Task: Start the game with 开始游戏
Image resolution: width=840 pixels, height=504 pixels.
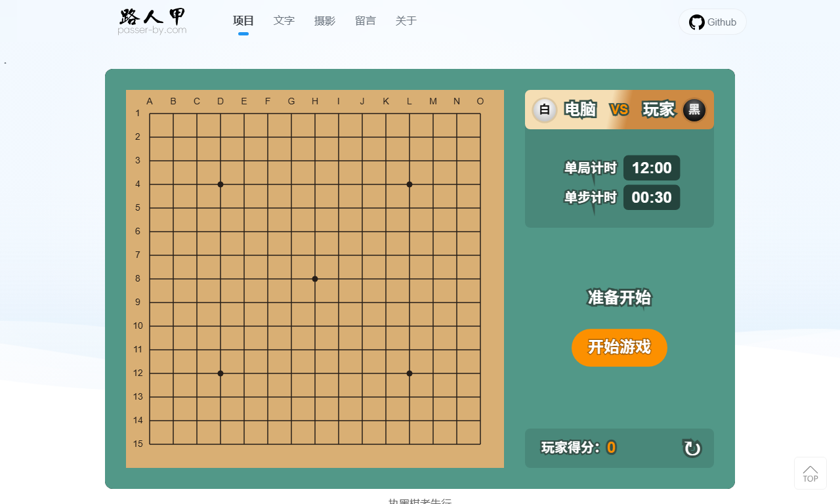Action: coord(619,348)
